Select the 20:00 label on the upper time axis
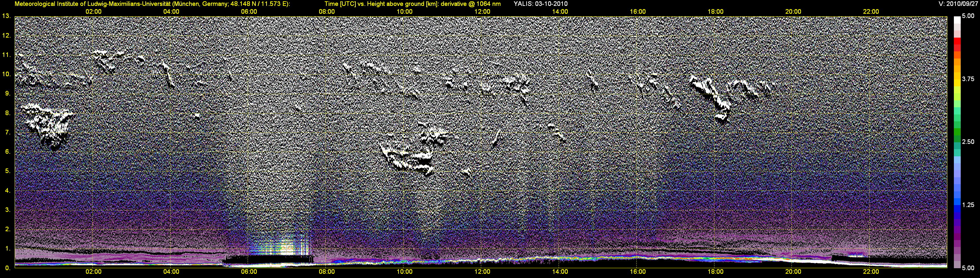Image resolution: width=980 pixels, height=278 pixels. click(x=793, y=12)
